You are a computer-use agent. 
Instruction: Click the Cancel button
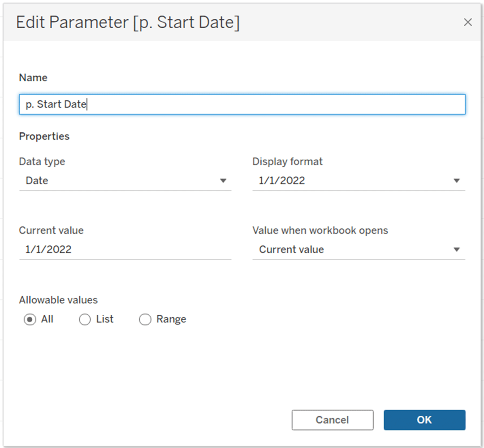[333, 420]
